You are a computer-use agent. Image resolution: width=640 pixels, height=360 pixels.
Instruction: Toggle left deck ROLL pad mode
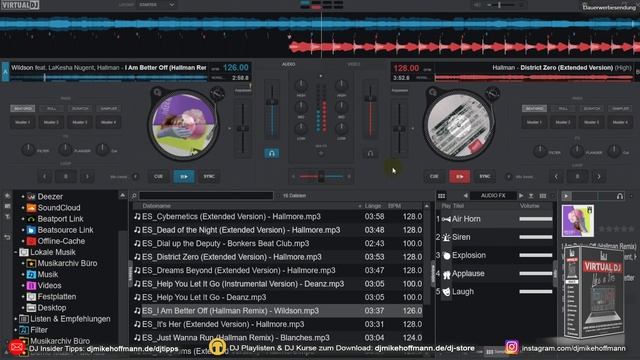tap(51, 109)
